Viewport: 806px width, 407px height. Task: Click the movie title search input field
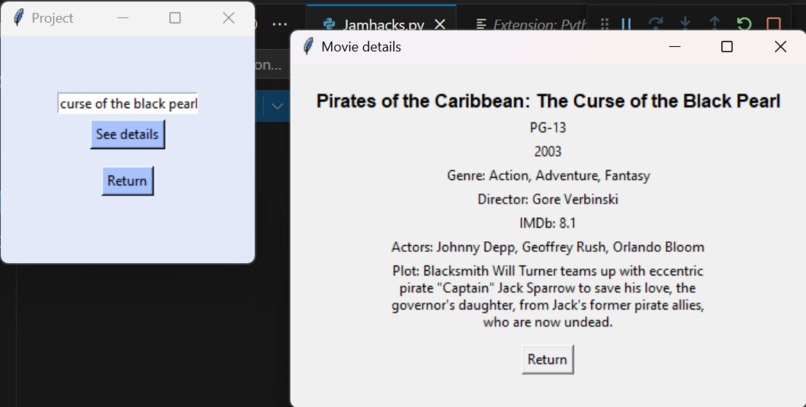pyautogui.click(x=127, y=103)
